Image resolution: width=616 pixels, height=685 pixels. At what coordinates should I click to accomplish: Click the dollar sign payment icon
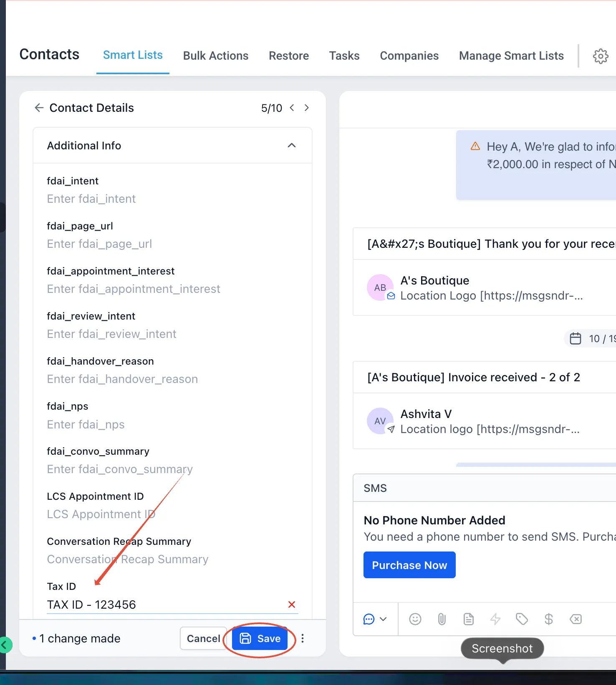point(549,619)
